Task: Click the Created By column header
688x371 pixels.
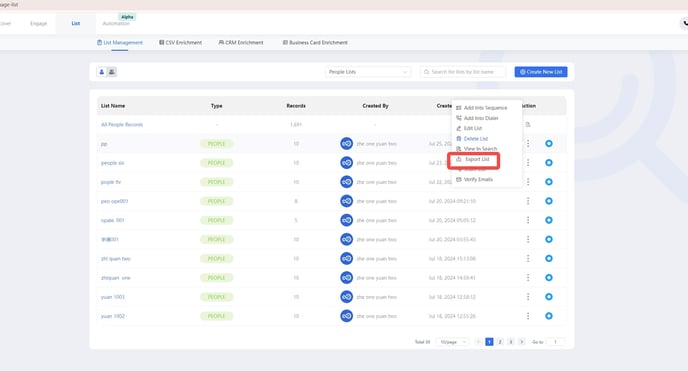Action: 375,106
